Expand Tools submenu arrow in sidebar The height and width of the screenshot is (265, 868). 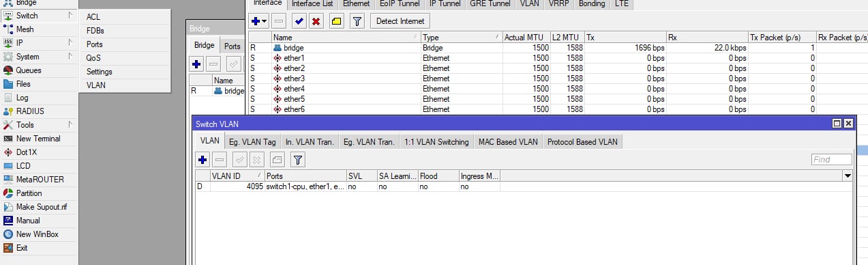tap(71, 125)
